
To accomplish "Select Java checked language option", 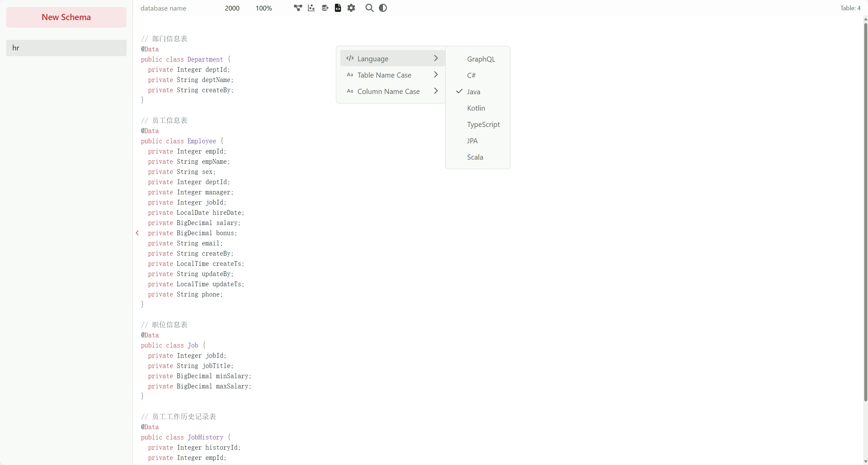I will coord(473,92).
